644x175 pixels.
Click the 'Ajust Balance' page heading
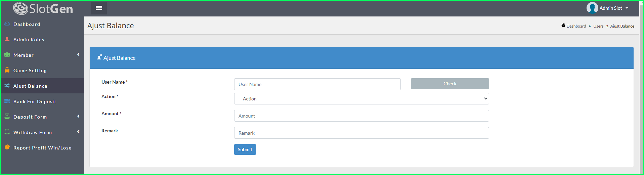click(x=111, y=26)
